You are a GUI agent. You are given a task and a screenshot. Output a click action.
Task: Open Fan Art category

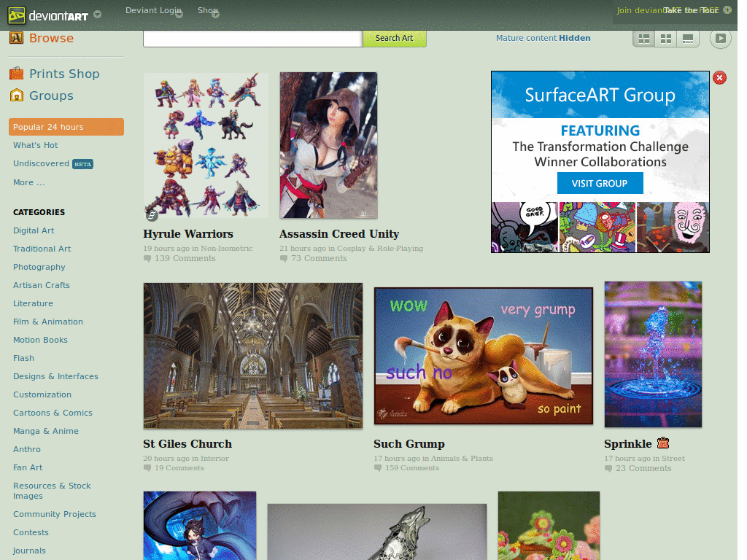pos(28,467)
